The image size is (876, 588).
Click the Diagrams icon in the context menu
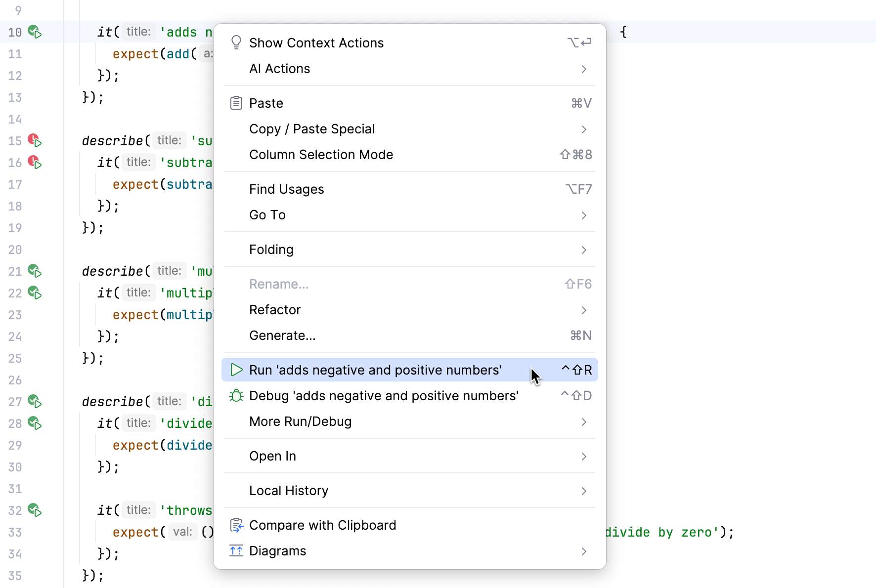click(236, 550)
